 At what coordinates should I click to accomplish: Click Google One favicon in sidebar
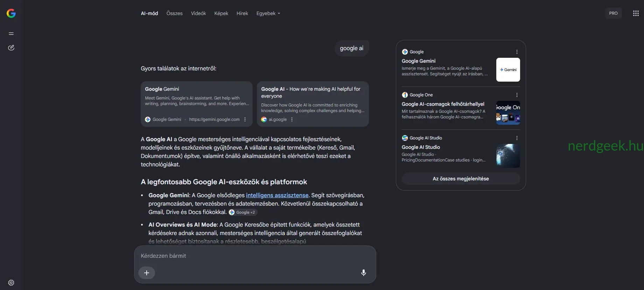tap(405, 95)
